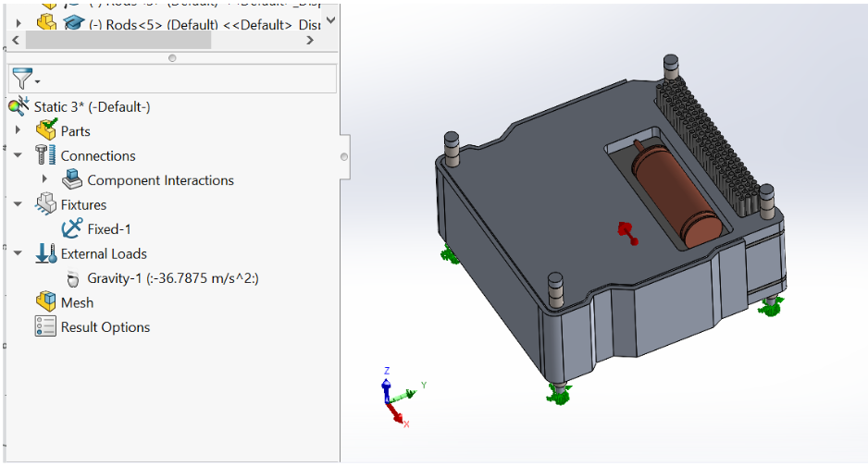Open the filter funnel dropdown arrow
Screen dimensions: 868x466
37,81
